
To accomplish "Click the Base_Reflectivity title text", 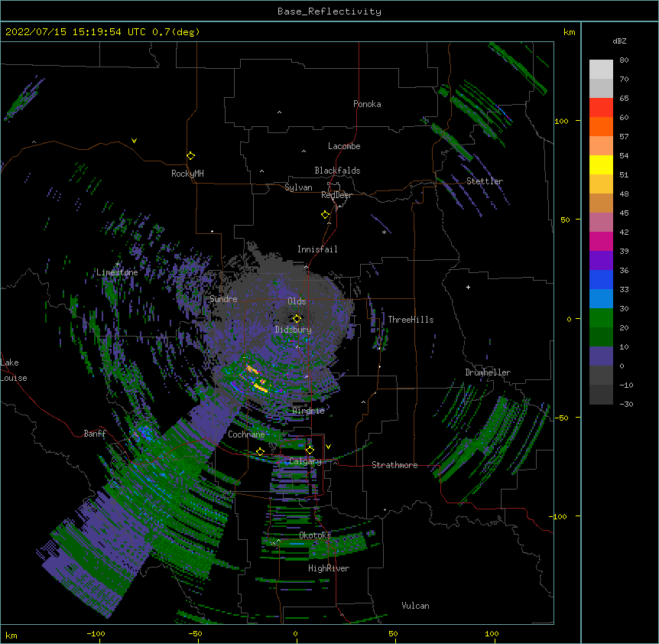I will point(329,11).
